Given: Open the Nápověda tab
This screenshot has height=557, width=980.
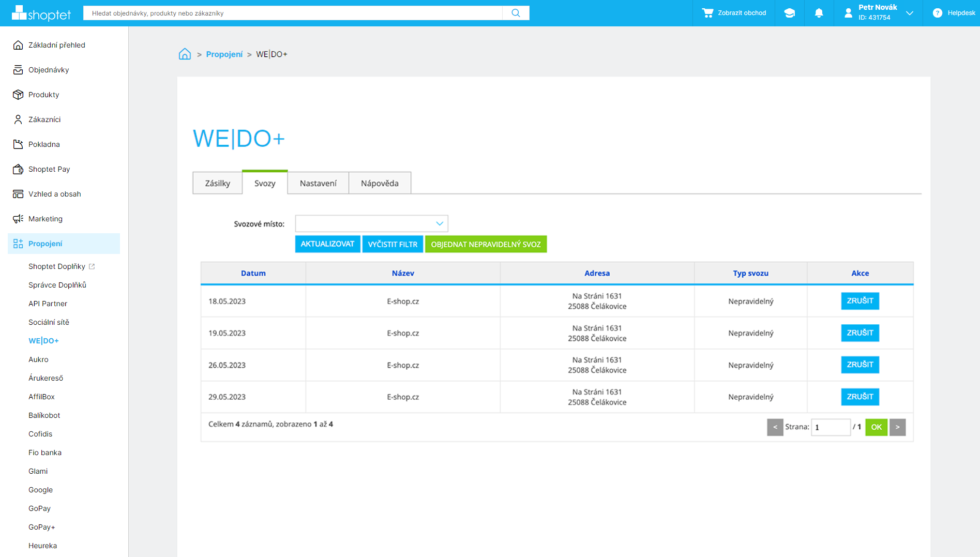Looking at the screenshot, I should coord(380,183).
